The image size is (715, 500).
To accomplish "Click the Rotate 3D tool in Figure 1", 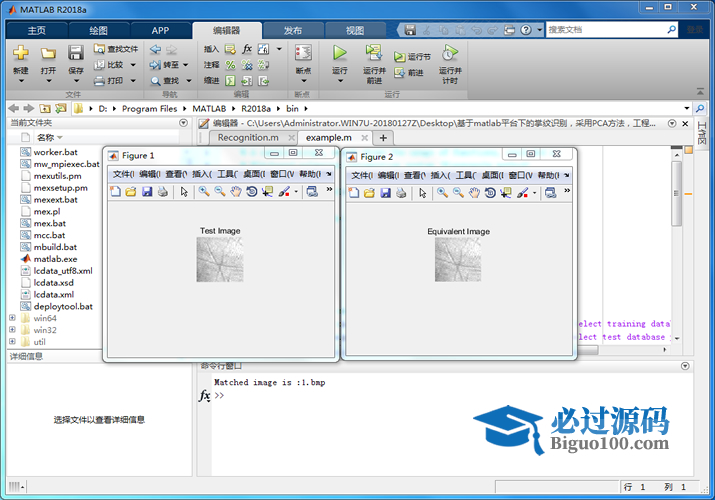I will click(251, 191).
